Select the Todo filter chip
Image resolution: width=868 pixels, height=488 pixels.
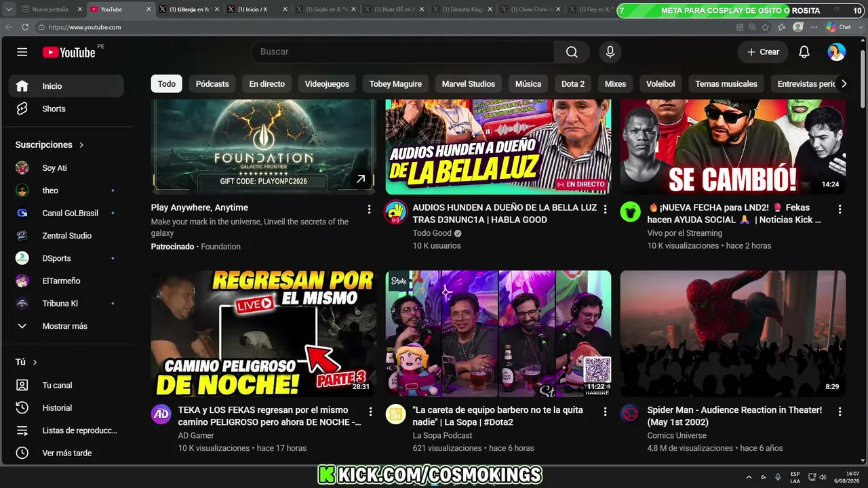167,84
